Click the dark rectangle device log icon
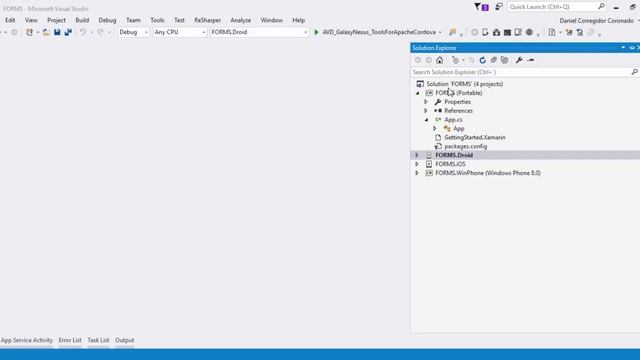The width and height of the screenshot is (640, 360). click(507, 32)
